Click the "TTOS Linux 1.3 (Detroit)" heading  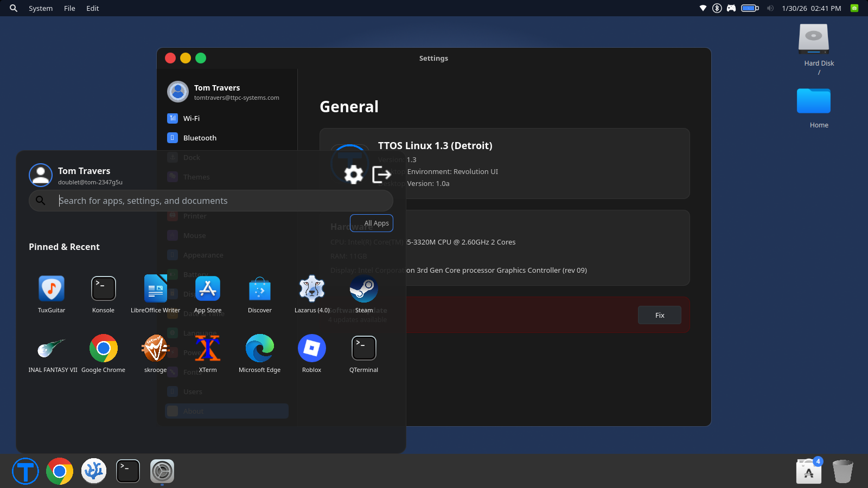tap(435, 145)
